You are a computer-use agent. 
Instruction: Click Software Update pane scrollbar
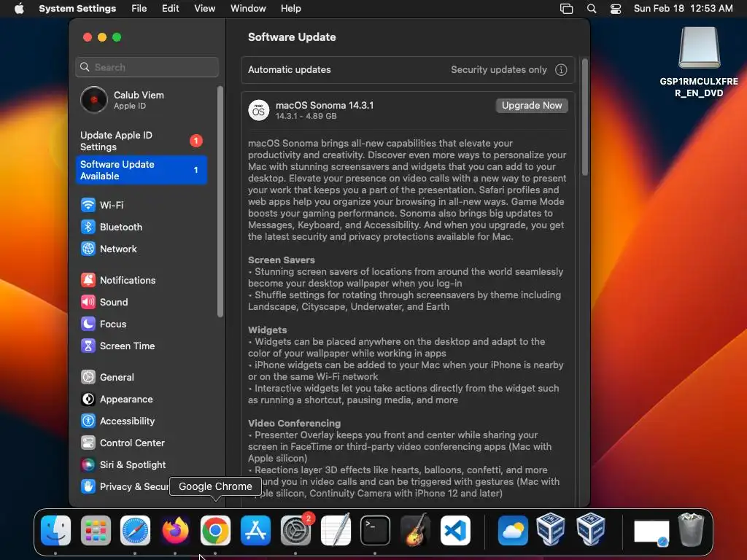point(584,117)
